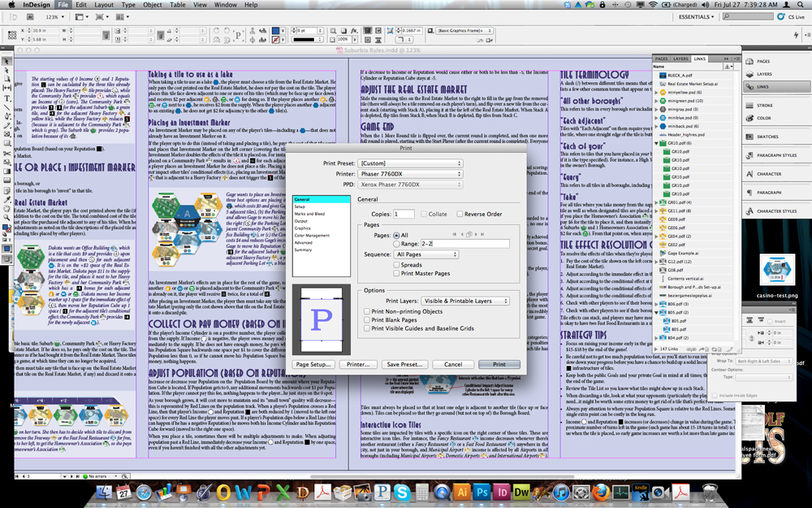Open the Layers panel from the dock
This screenshot has width=812, height=508.
pyautogui.click(x=775, y=74)
